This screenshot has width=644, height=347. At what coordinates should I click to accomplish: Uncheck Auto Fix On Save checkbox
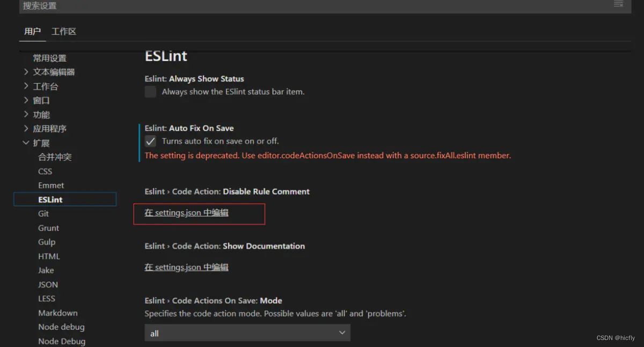tap(151, 141)
